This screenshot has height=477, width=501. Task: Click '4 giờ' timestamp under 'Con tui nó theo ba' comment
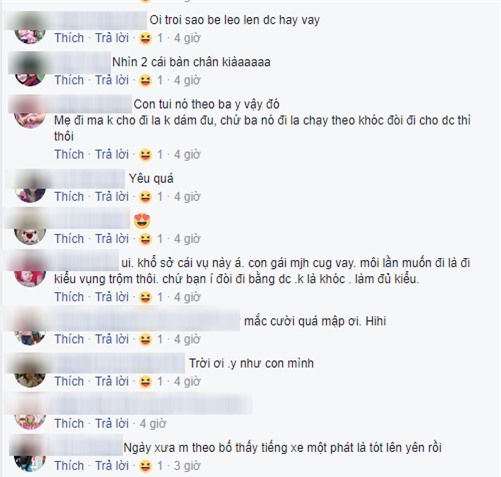click(x=187, y=154)
